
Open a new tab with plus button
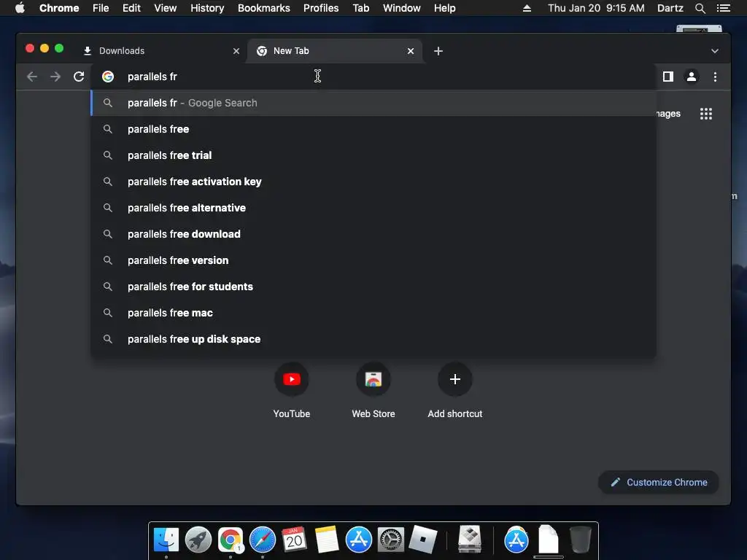point(438,51)
